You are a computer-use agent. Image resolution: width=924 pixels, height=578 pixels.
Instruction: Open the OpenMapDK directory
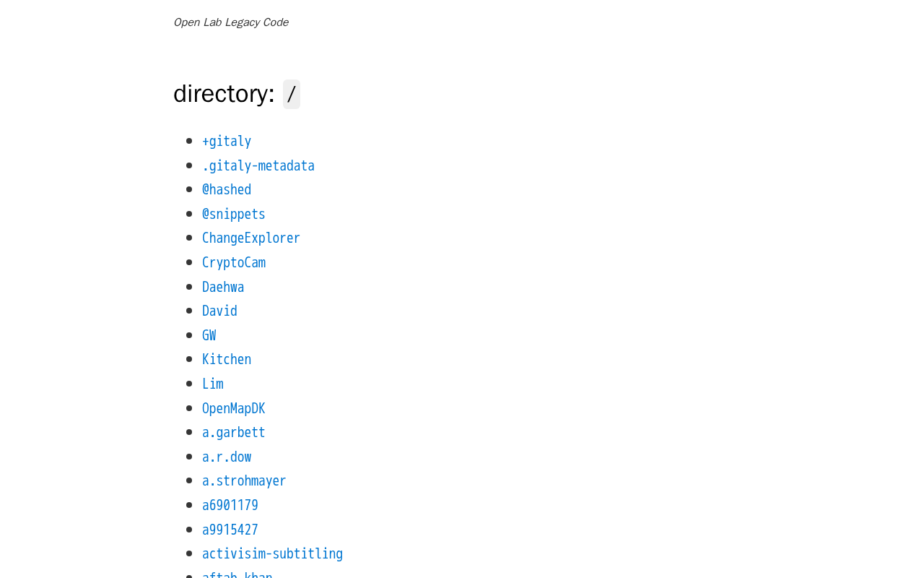(234, 409)
